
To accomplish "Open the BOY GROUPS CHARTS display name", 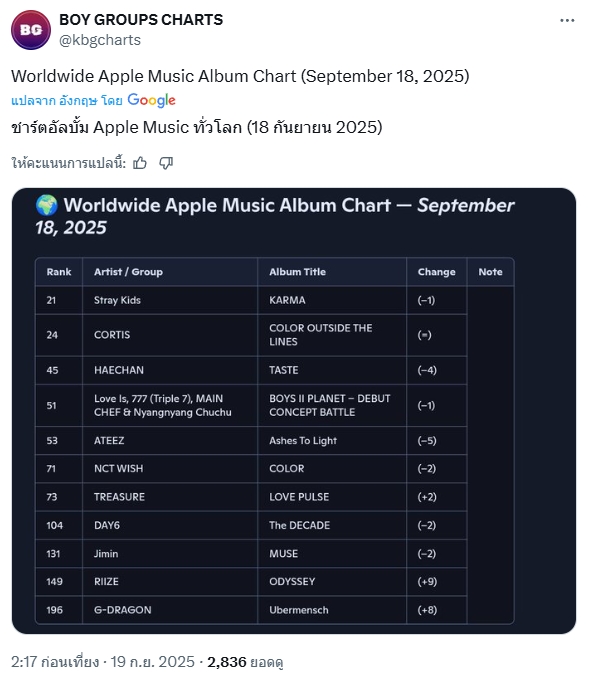I will pos(141,19).
